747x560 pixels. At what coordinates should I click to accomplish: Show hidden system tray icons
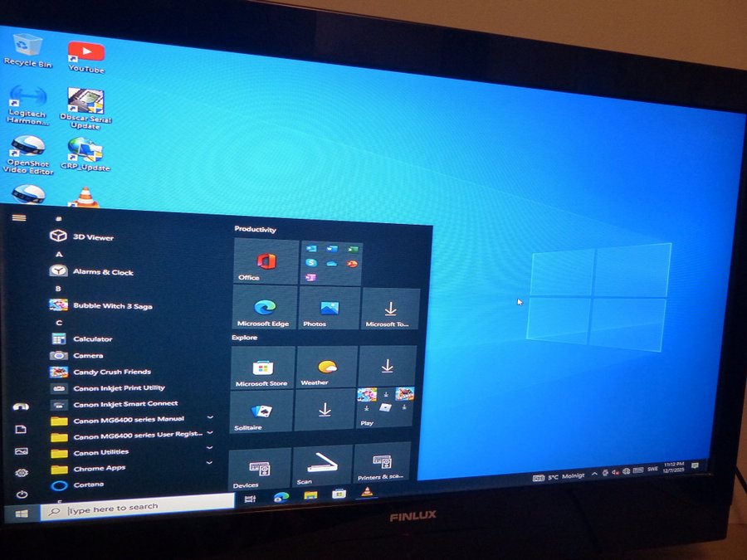pos(594,473)
